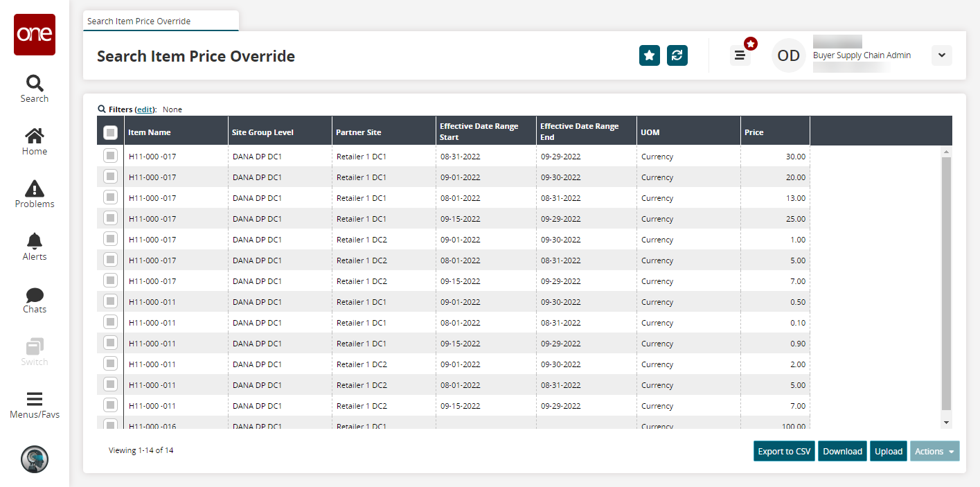Click the Download button
This screenshot has width=980, height=487.
[842, 451]
